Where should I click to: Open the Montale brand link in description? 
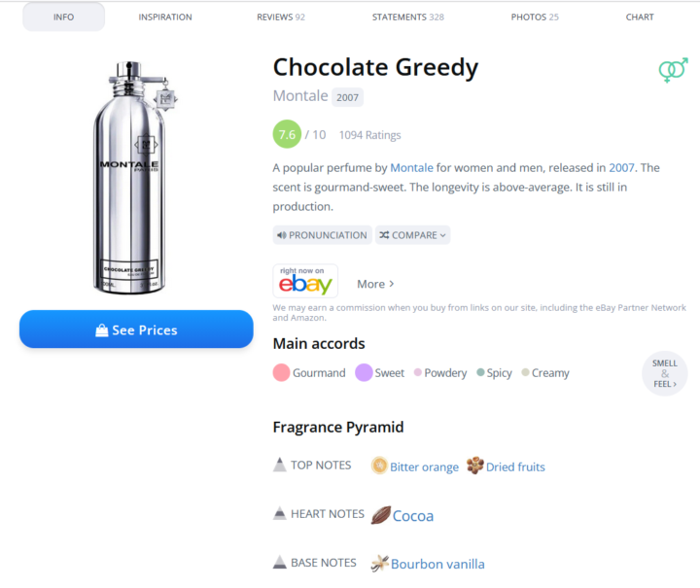click(411, 168)
